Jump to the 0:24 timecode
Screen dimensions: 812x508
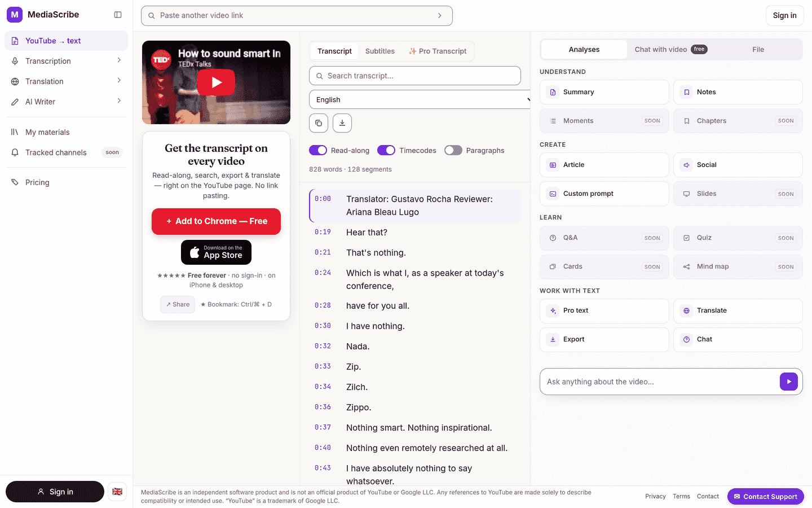(323, 273)
